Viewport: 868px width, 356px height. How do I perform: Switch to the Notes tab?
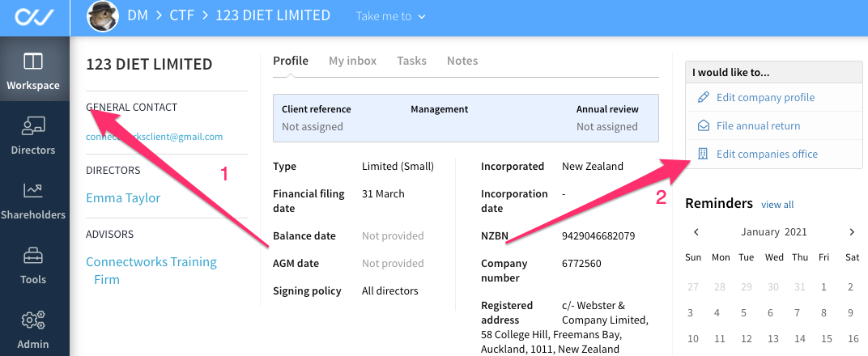pyautogui.click(x=462, y=61)
